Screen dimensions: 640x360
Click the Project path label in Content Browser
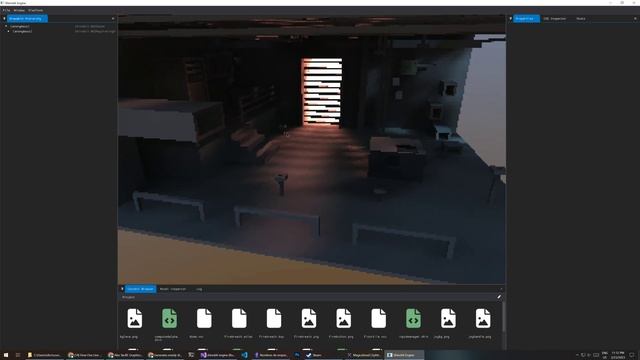(x=128, y=297)
